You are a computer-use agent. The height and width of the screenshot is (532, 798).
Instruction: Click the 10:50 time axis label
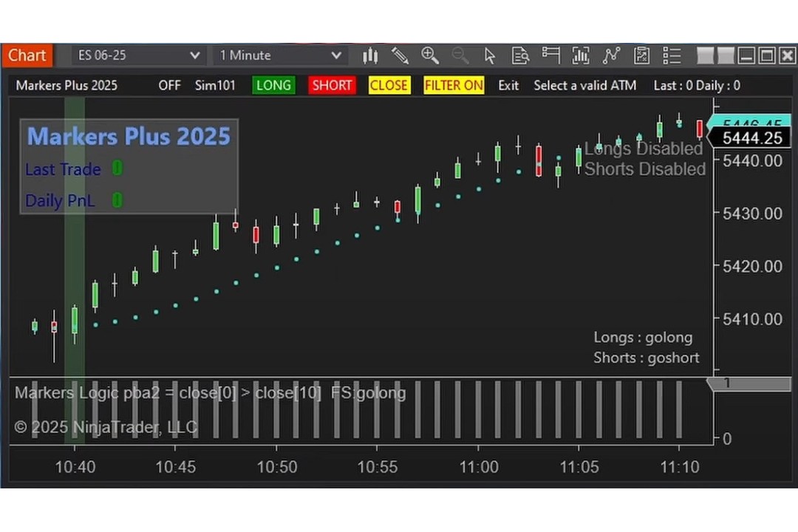pos(277,467)
